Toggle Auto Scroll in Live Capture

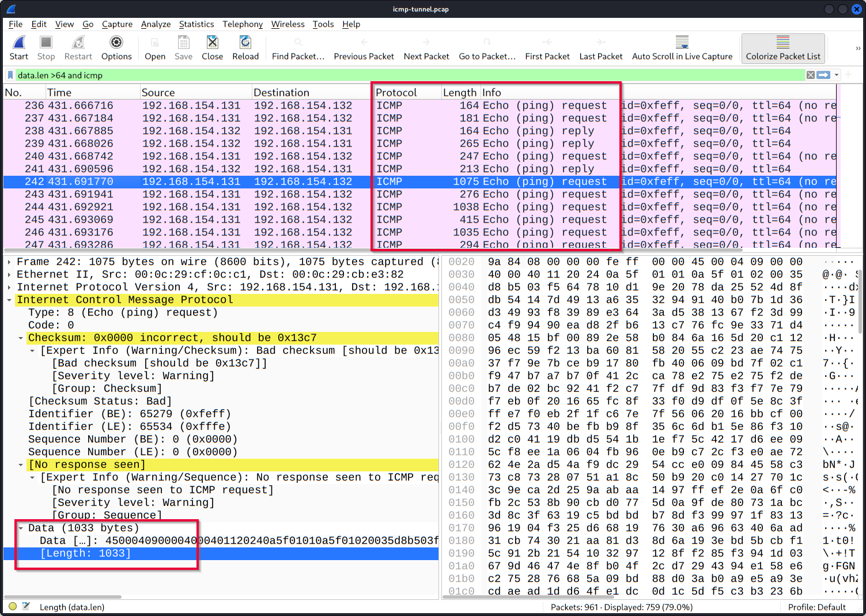[682, 48]
